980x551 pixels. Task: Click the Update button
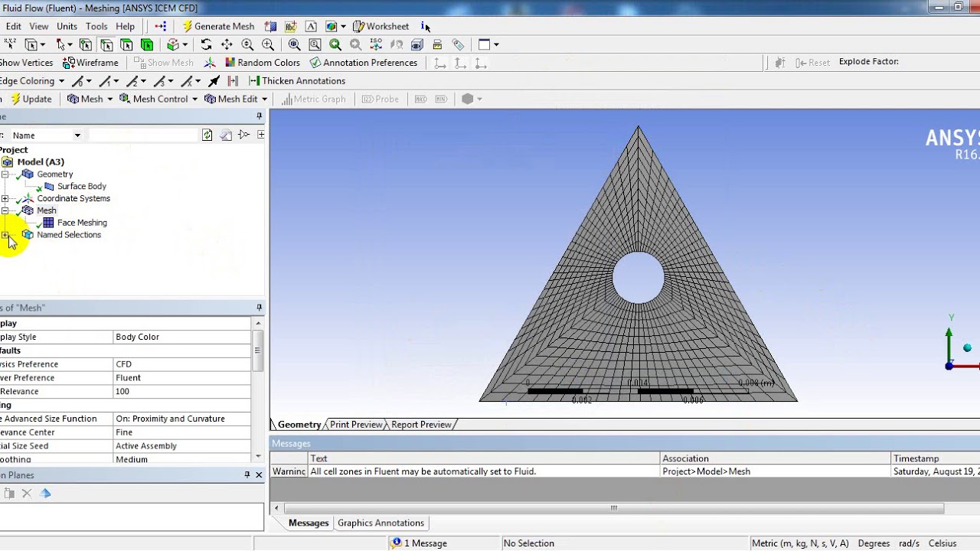point(31,99)
